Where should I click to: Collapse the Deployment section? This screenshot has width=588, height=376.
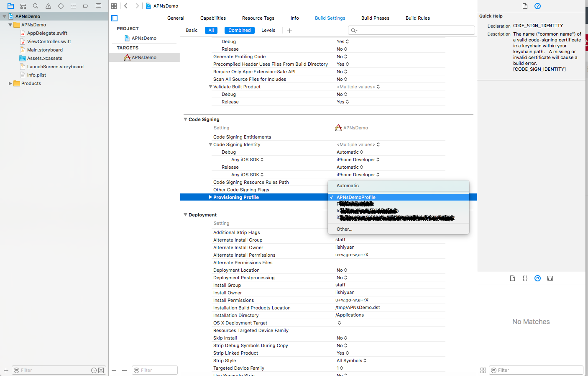185,215
